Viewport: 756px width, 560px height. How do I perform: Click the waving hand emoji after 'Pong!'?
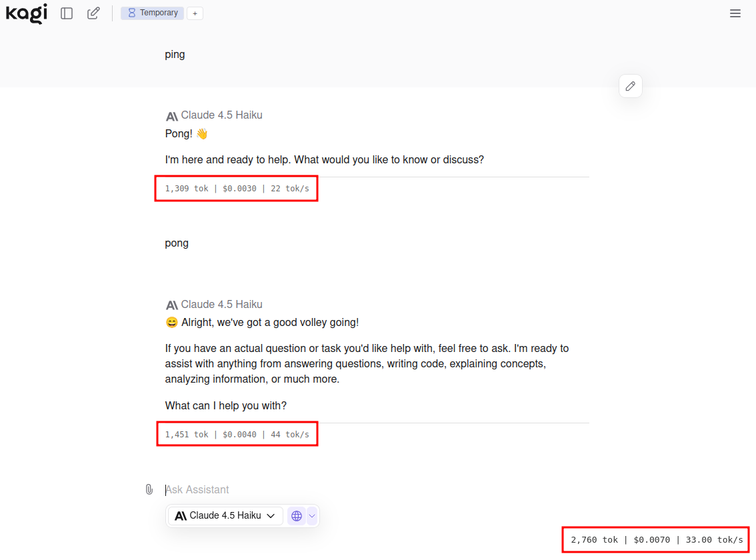tap(202, 134)
